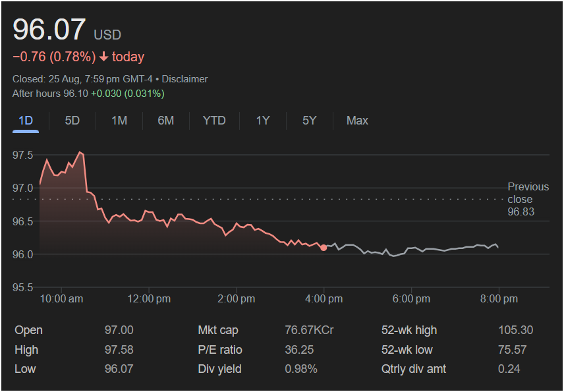Switch to the 5D chart tab
The height and width of the screenshot is (392, 564).
[72, 121]
